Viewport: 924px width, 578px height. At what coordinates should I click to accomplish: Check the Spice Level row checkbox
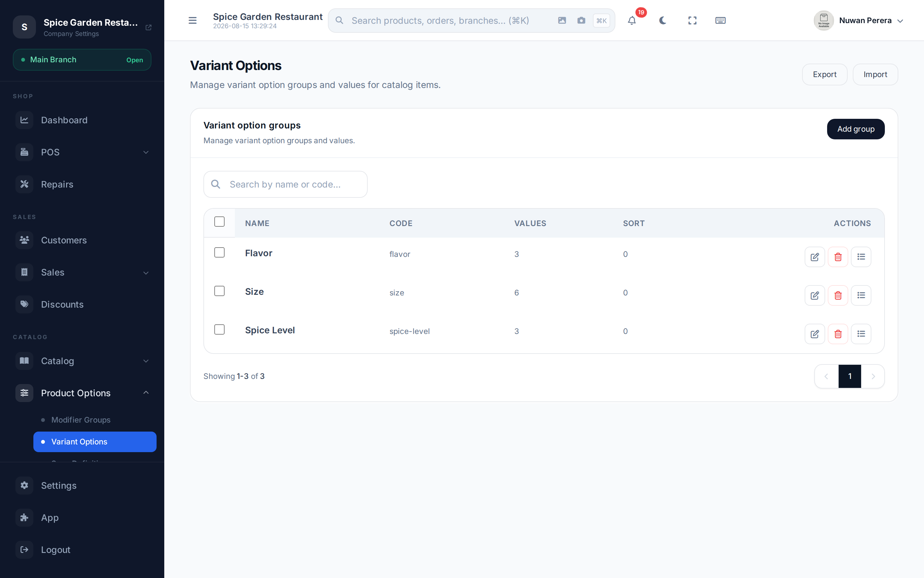click(x=219, y=329)
